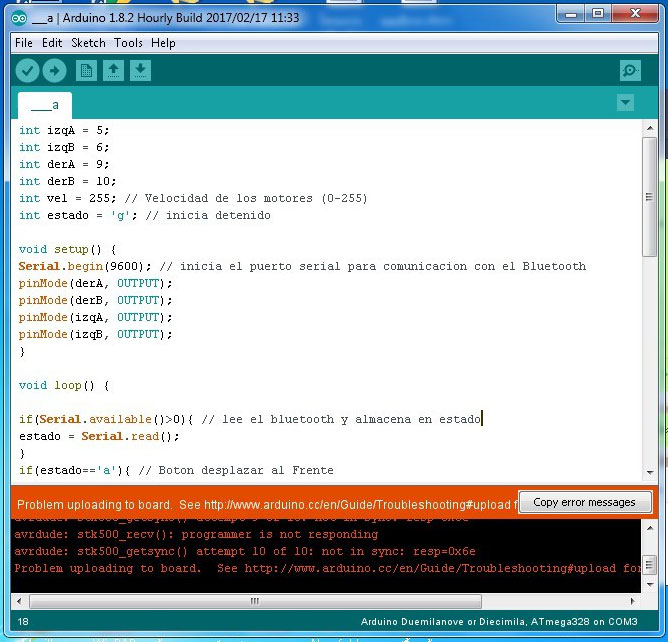The width and height of the screenshot is (668, 642).
Task: Click the 'void setup() {' line
Action: 67,250
